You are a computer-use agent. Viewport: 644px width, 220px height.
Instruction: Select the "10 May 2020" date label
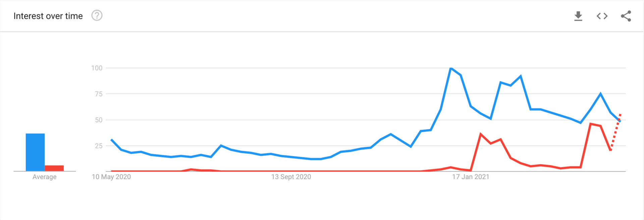111,177
